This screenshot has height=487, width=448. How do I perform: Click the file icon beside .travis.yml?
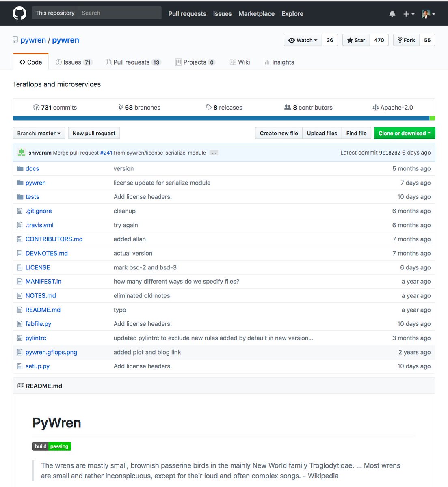tap(19, 225)
